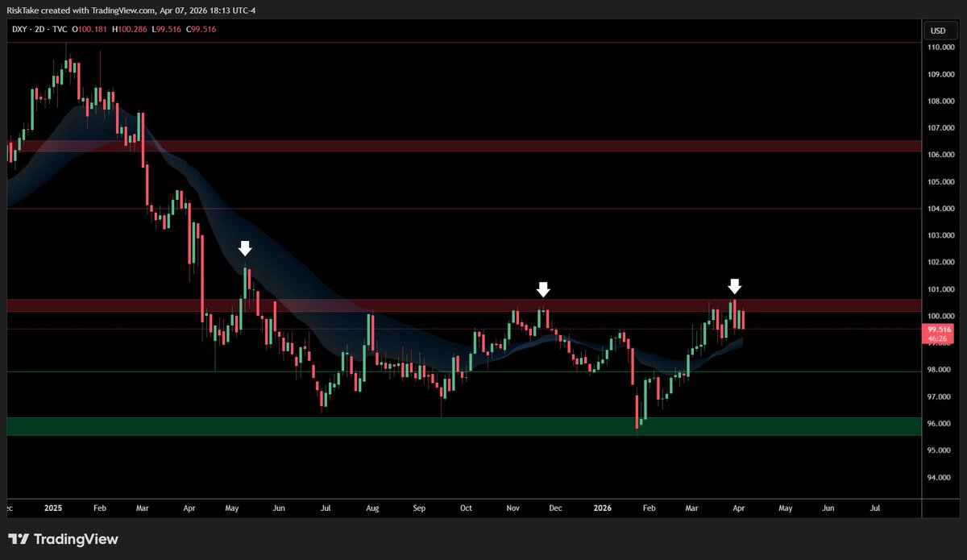The height and width of the screenshot is (560, 967).
Task: Click the DXY · 2D · TVC symbol legend
Action: pos(38,30)
